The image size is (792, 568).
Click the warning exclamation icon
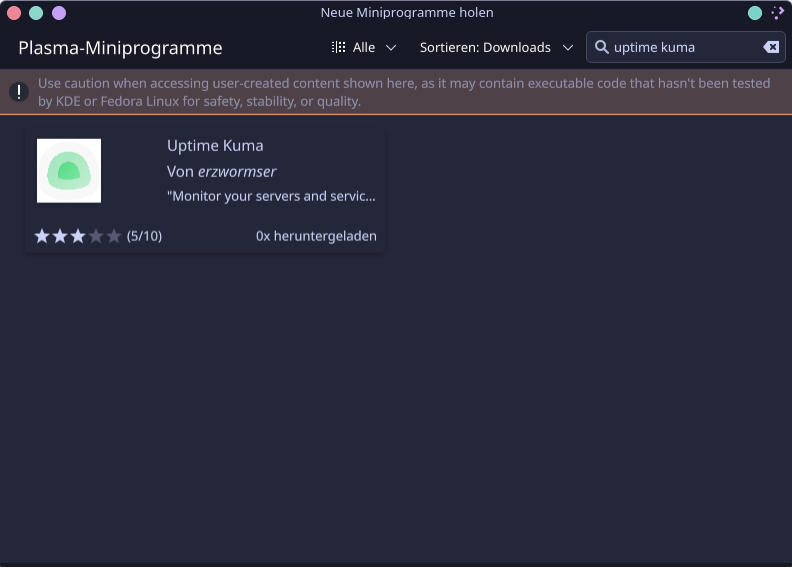tap(19, 92)
